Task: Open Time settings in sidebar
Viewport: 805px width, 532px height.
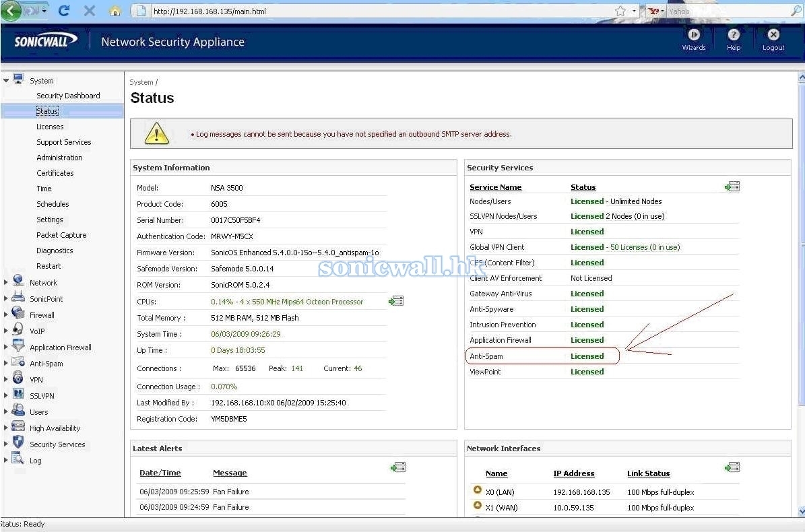Action: pyautogui.click(x=44, y=189)
